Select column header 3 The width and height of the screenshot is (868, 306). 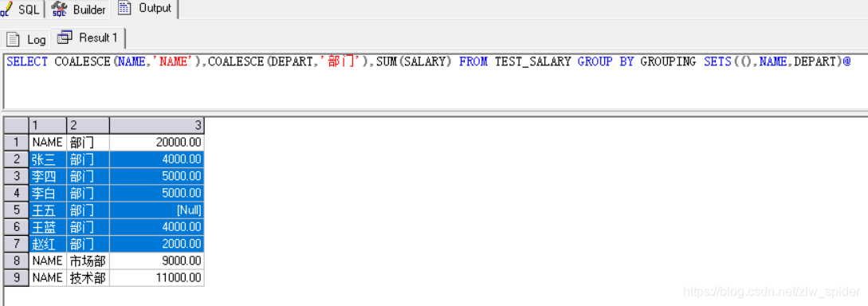click(x=157, y=125)
